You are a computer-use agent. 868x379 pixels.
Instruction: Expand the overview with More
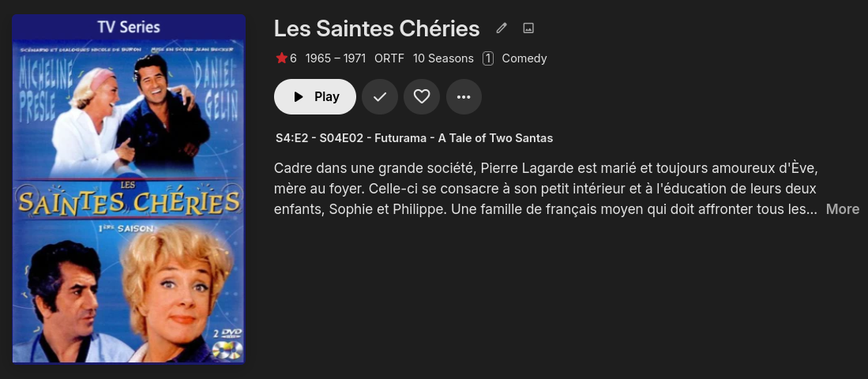pyautogui.click(x=842, y=209)
